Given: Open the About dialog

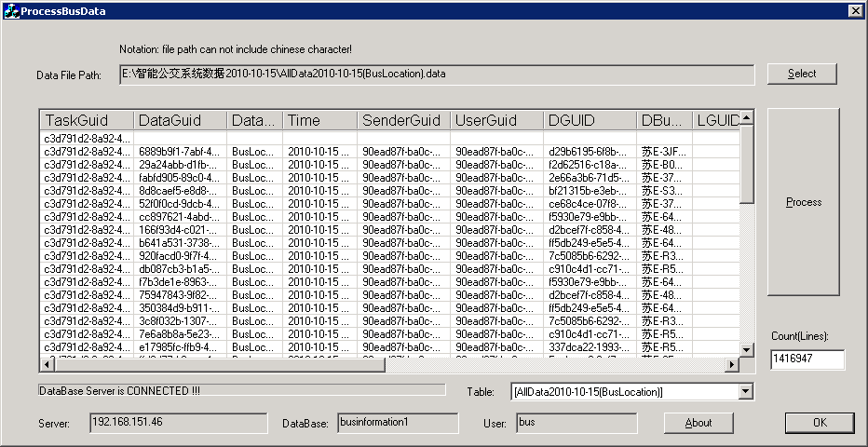Looking at the screenshot, I should 698,423.
